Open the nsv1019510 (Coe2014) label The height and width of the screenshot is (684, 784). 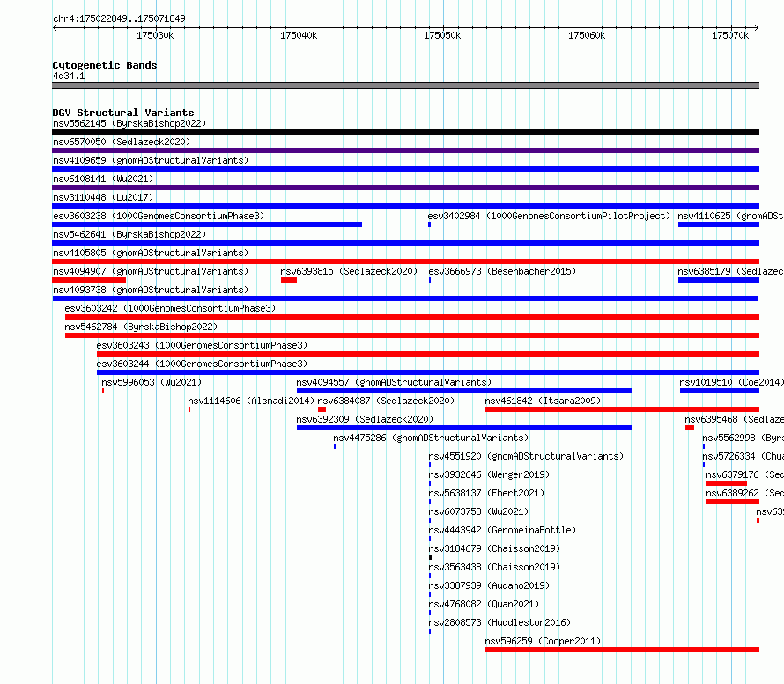pyautogui.click(x=731, y=382)
